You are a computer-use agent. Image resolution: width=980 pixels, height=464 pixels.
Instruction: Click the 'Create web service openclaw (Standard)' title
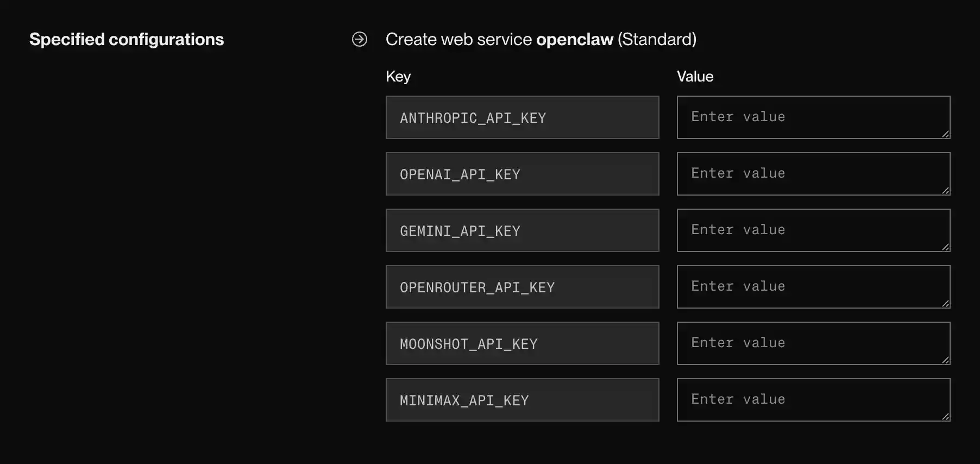pyautogui.click(x=541, y=40)
